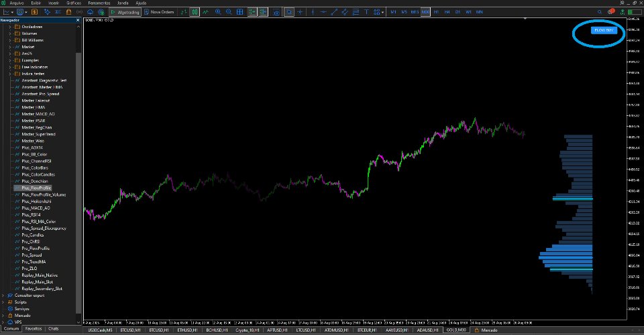Click the cloud VPS icon
Viewport: 644px width, 335px height.
pos(90,12)
